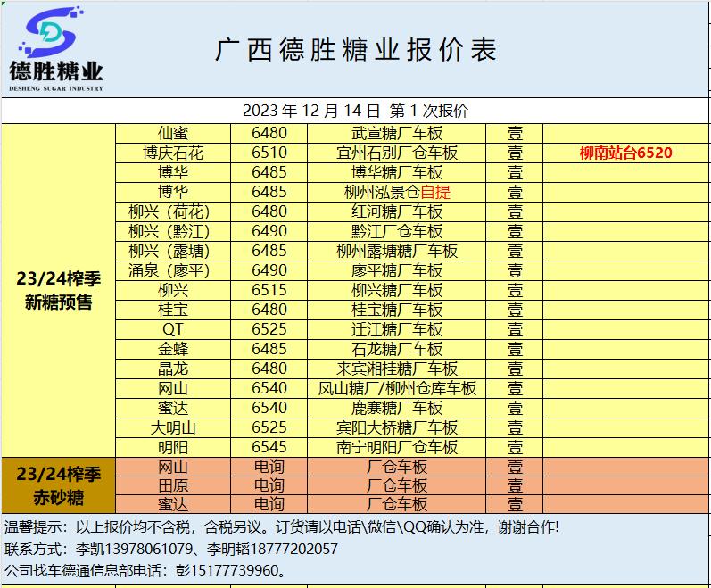Select the title 广西德胜糖业报价表
Viewport: 711px width, 588px height.
(x=355, y=50)
